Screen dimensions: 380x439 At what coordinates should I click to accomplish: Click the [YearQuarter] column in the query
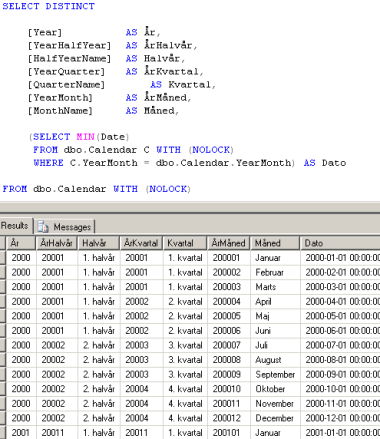tap(66, 72)
